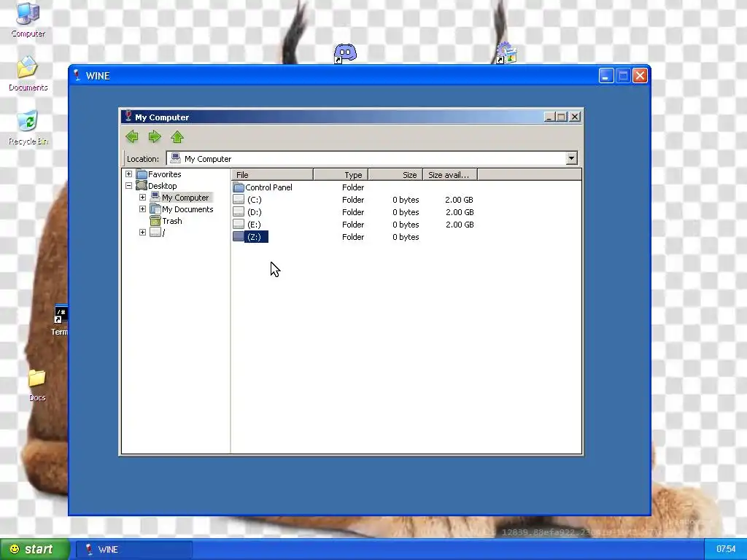Click the My Documents icon in tree
This screenshot has width=747, height=560.
point(155,209)
